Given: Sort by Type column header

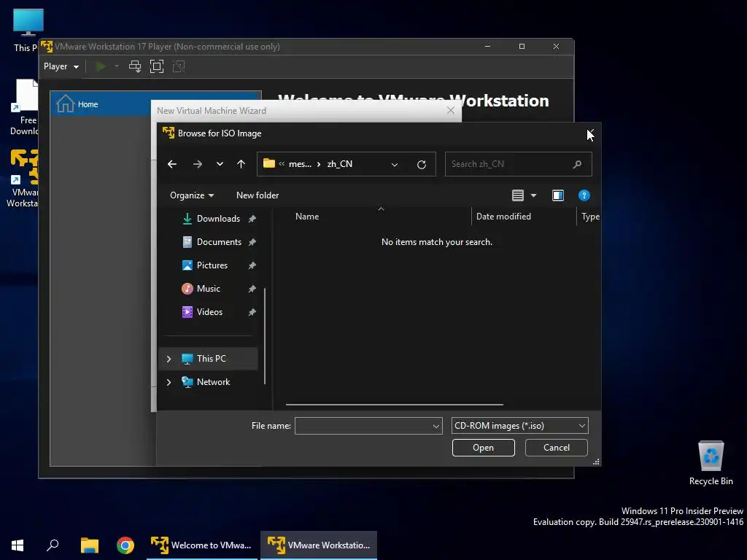Looking at the screenshot, I should pos(590,217).
